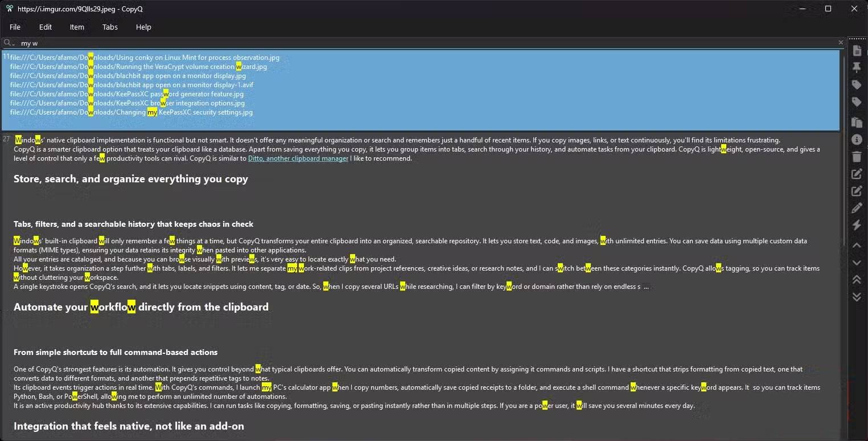Open the Item menu
Screen dimensions: 868x441
click(77, 27)
